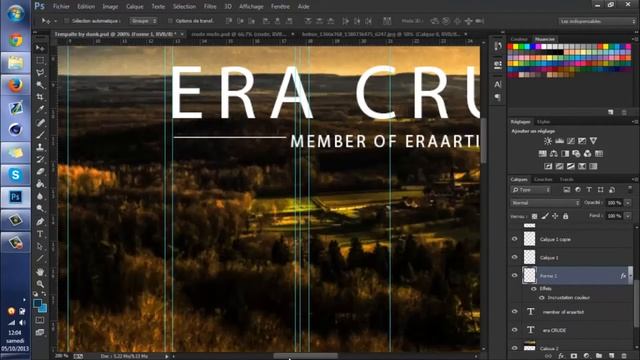The height and width of the screenshot is (360, 640).
Task: Select the Zoom tool in the toolbox
Action: coord(40,284)
